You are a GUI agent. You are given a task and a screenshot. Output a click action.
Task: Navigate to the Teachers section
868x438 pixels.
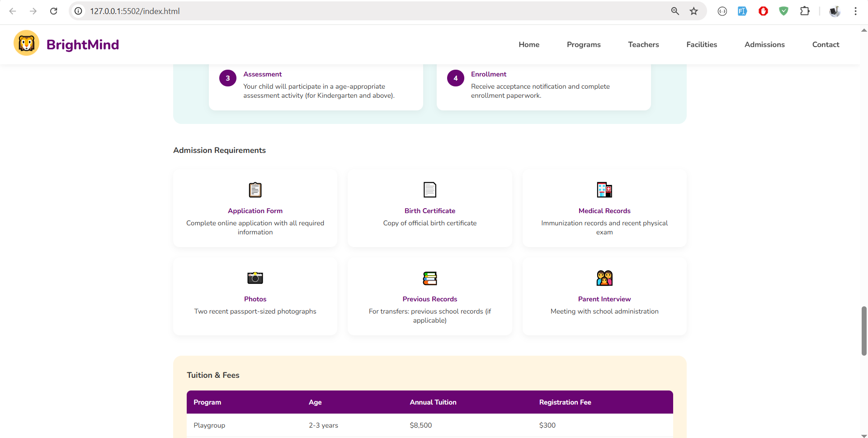[x=643, y=44]
